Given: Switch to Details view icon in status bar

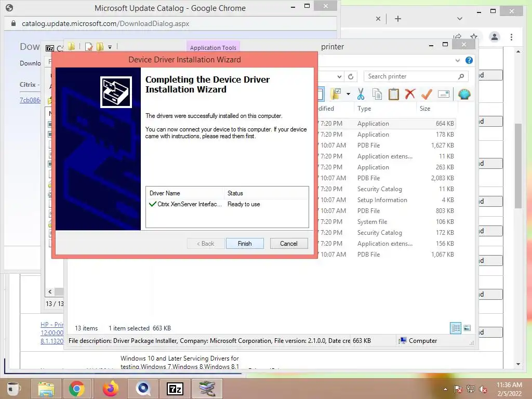Looking at the screenshot, I should coord(455,328).
